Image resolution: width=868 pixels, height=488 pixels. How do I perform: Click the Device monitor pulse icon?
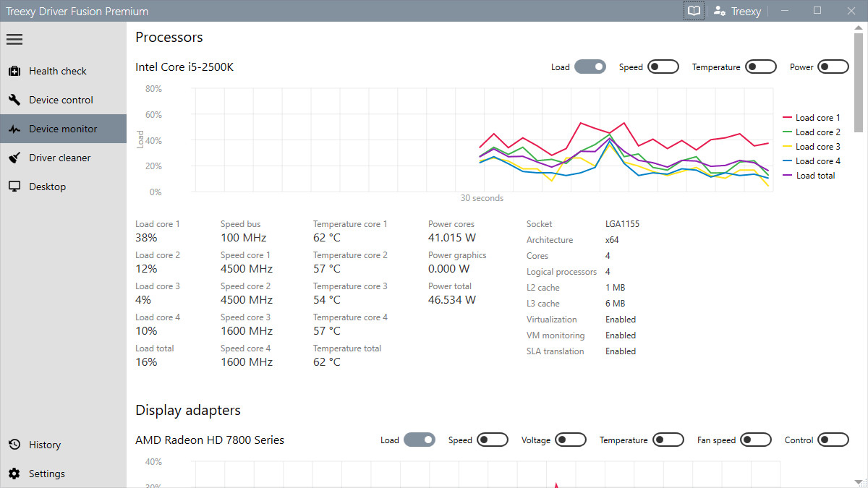pos(14,128)
